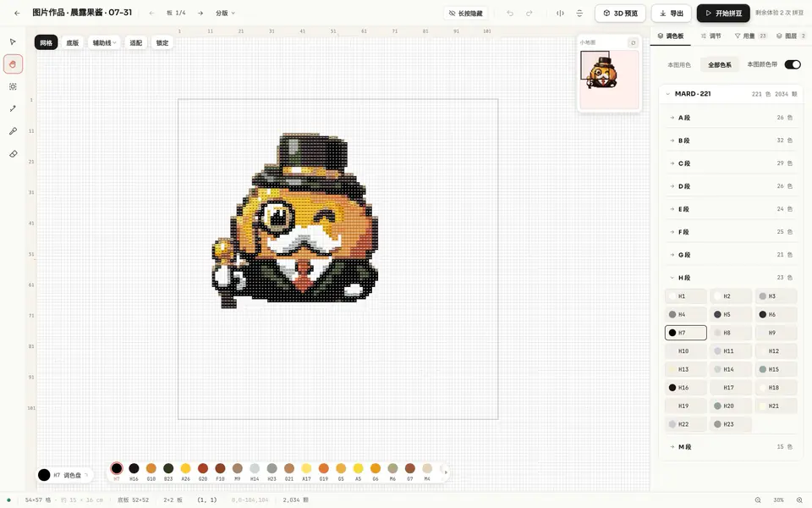
Task: Click the 3D 预览 button
Action: coord(620,13)
